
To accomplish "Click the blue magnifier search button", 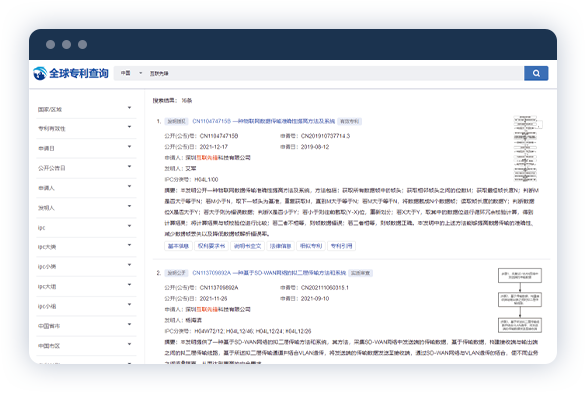I will coord(536,73).
